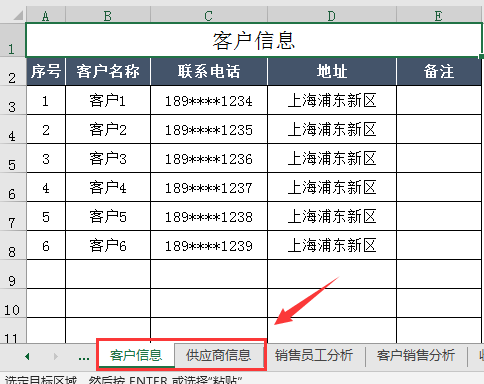Select column E header
The width and height of the screenshot is (484, 384).
point(439,16)
